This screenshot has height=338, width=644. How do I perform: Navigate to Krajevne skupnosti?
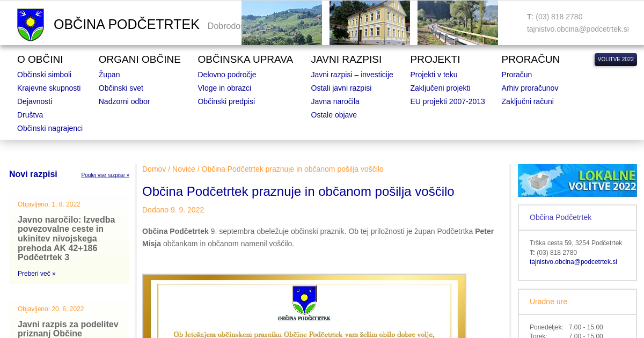point(49,88)
